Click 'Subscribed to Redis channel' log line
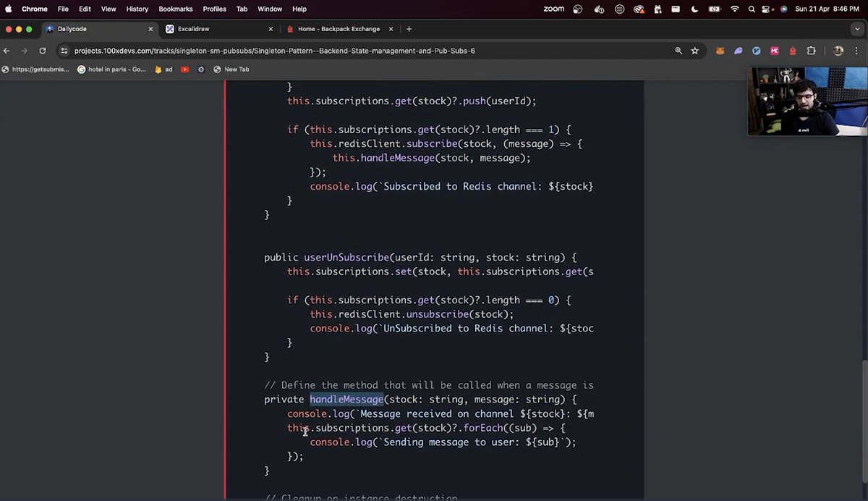This screenshot has width=868, height=501. tap(451, 187)
